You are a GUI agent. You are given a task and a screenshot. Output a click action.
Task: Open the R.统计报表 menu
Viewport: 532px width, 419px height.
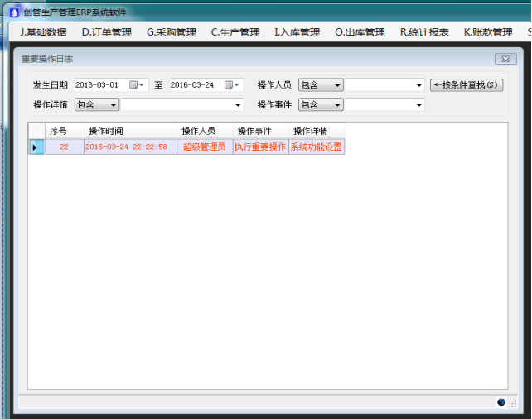coord(424,32)
